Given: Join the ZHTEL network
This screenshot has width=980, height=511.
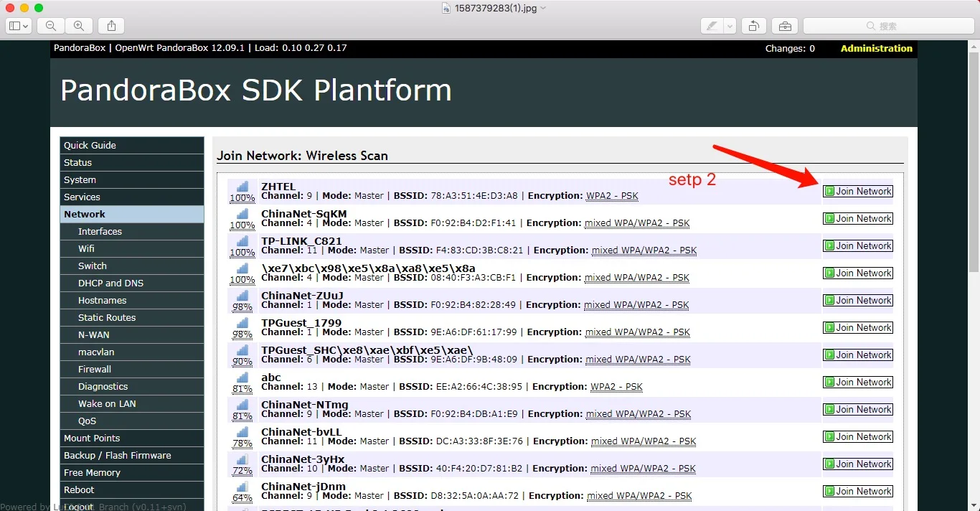Looking at the screenshot, I should (x=858, y=191).
